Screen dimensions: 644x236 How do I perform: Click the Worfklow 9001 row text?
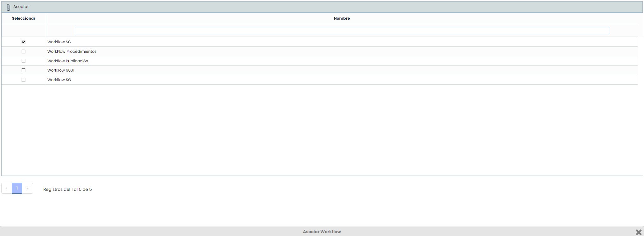pos(61,70)
